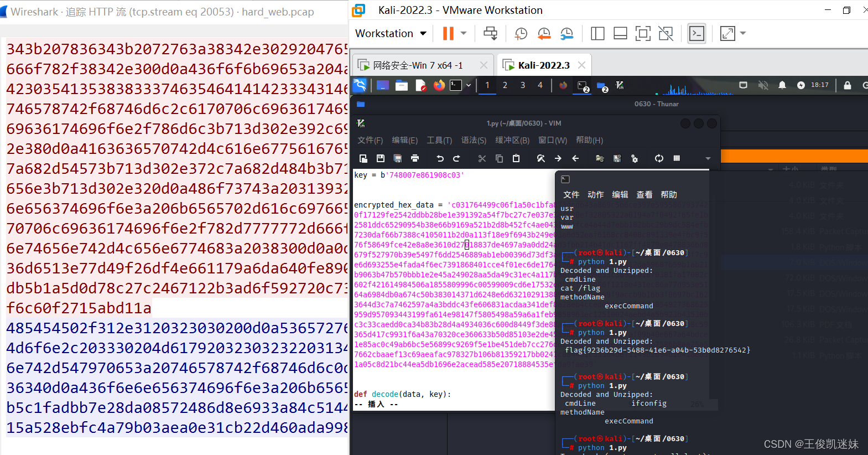This screenshot has width=868, height=455.
Task: Open the VIM 文件(F) menu
Action: (370, 141)
